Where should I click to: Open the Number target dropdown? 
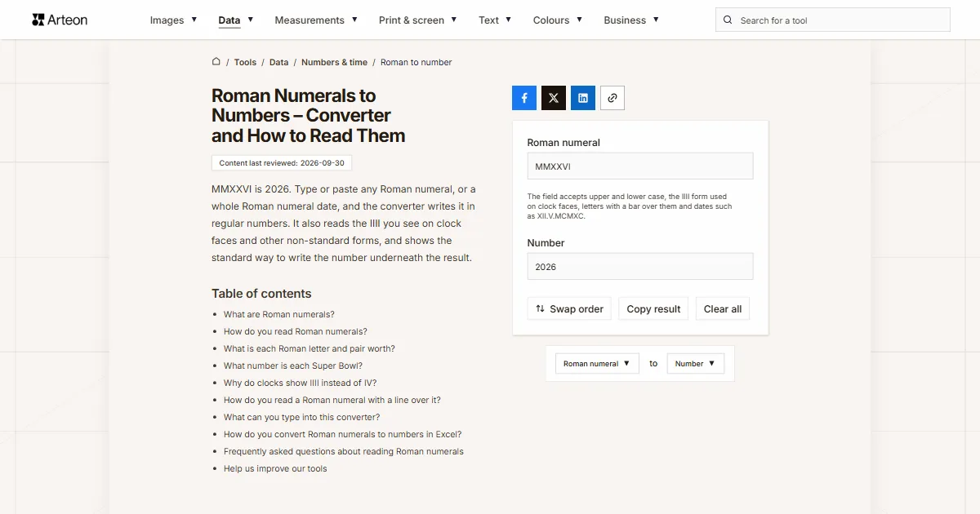(696, 363)
